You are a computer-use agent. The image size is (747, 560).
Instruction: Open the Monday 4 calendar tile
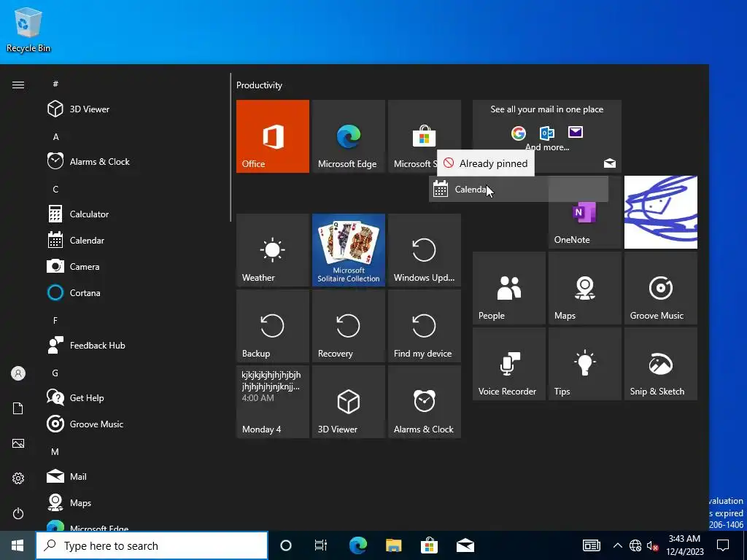[x=273, y=402]
